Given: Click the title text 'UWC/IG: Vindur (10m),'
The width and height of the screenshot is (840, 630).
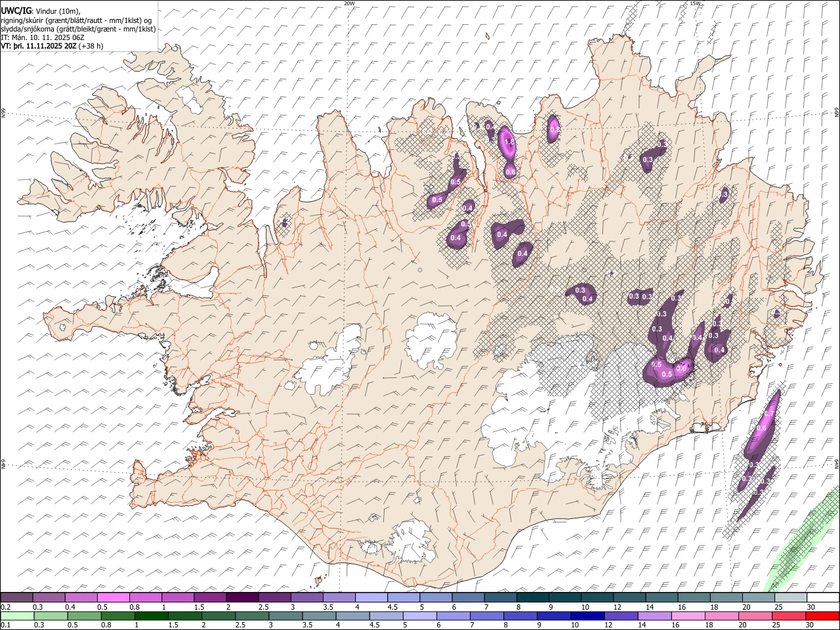Looking at the screenshot, I should pos(41,11).
